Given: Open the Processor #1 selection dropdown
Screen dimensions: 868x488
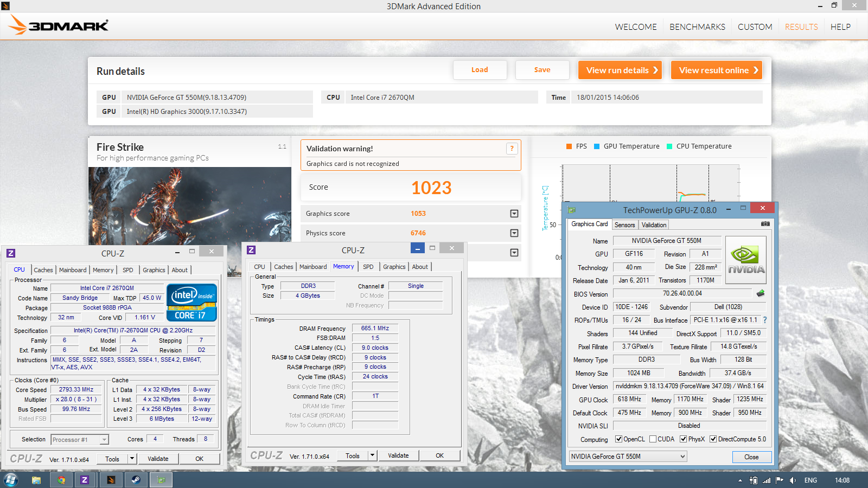Looking at the screenshot, I should pos(80,440).
